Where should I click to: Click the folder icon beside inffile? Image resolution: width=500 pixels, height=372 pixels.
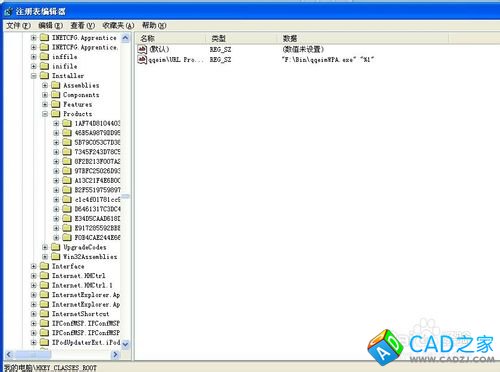(x=44, y=57)
